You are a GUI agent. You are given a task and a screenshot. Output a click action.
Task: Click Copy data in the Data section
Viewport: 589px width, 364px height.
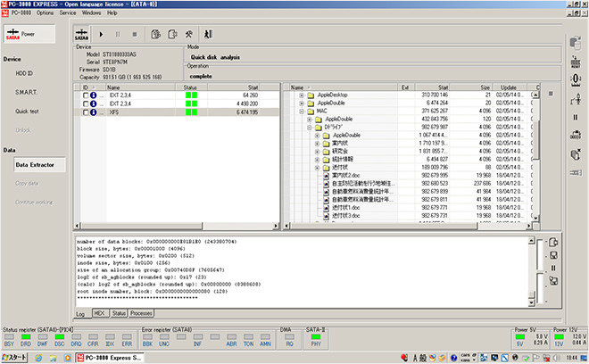point(27,183)
